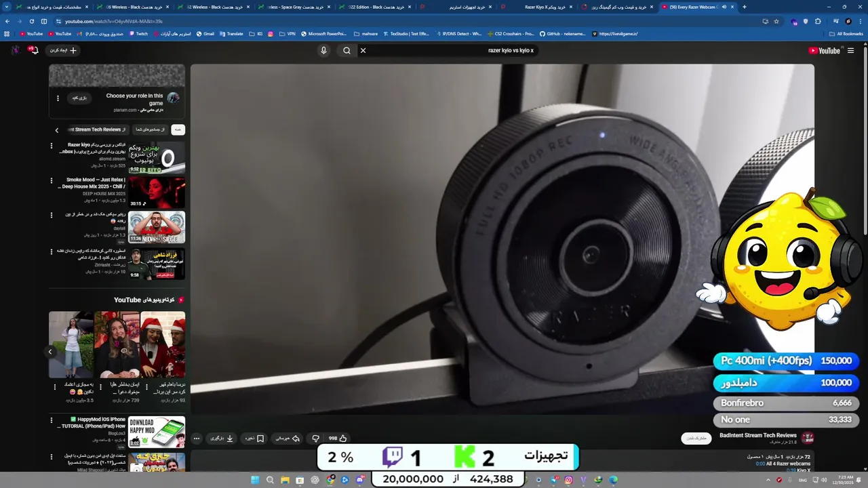Open the account avatar menu
The image size is (868, 488).
click(15, 50)
